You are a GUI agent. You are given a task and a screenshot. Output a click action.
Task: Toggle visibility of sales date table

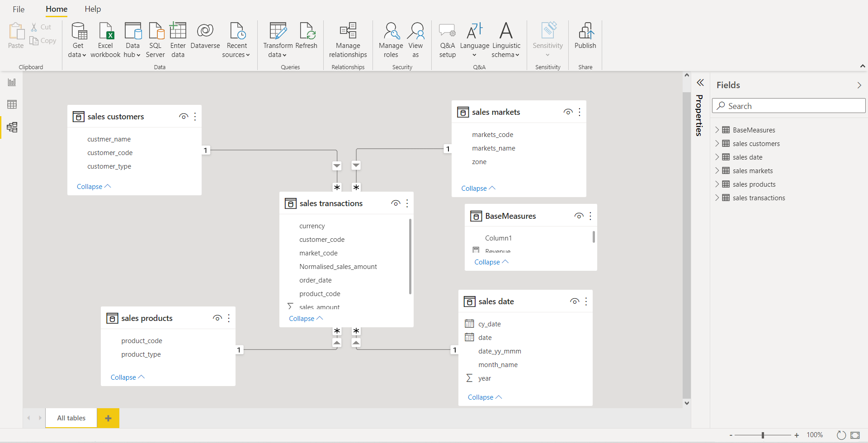[x=575, y=302]
